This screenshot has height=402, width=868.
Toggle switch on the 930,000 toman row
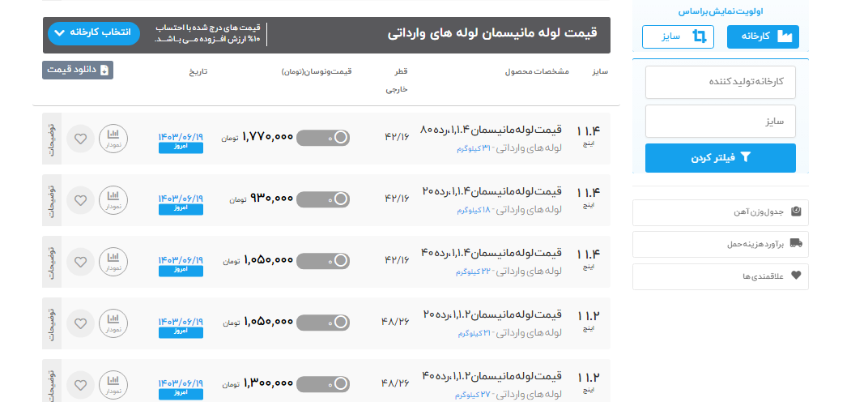tap(323, 199)
